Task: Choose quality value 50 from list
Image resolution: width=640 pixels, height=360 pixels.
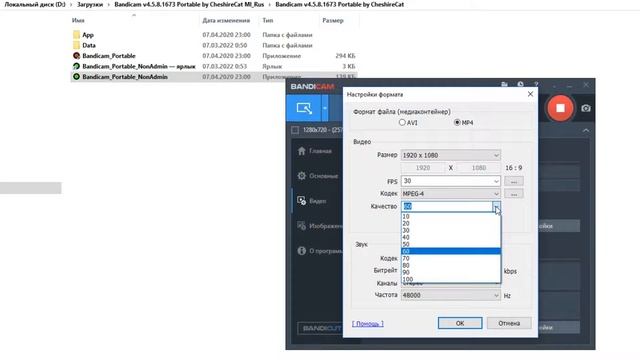Action: tap(451, 244)
